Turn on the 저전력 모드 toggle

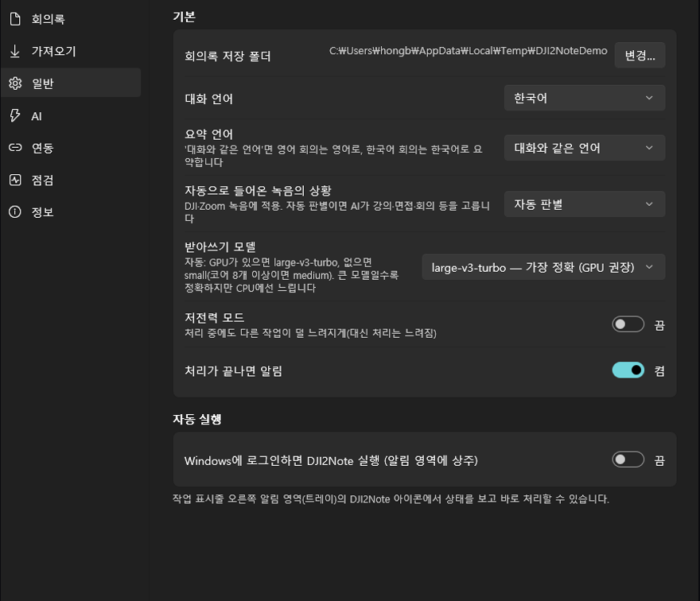pyautogui.click(x=628, y=324)
